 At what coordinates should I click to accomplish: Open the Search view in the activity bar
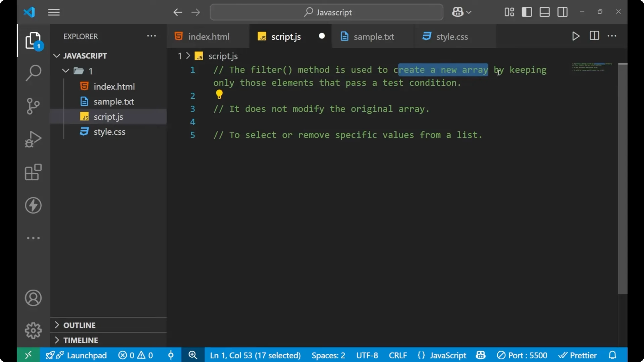(33, 73)
